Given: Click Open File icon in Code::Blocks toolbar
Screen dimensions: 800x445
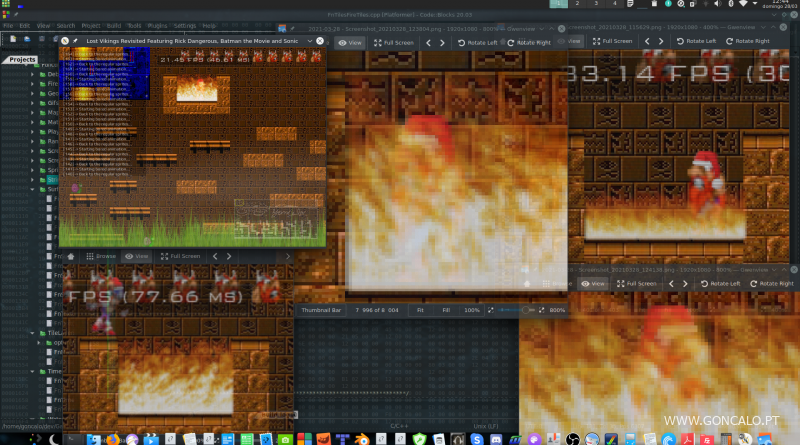Looking at the screenshot, I should click(27, 39).
